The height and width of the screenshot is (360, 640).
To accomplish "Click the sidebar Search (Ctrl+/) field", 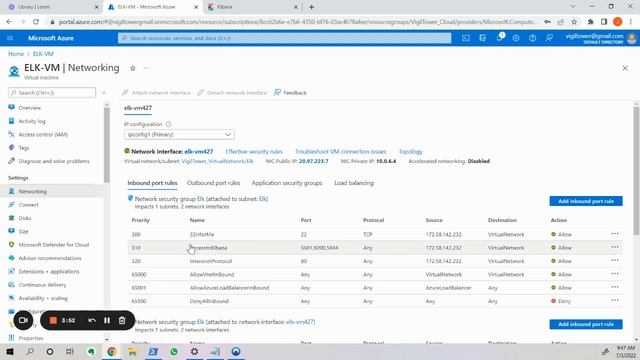I will (x=52, y=93).
